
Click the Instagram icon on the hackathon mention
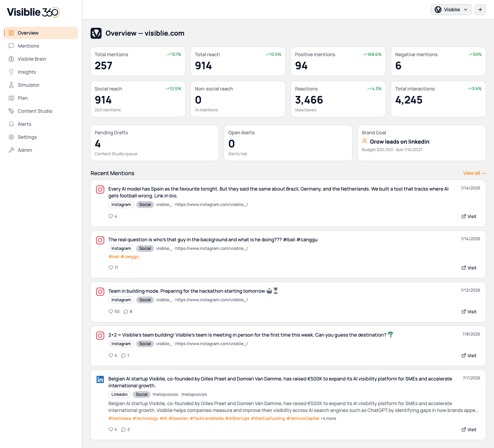click(100, 292)
